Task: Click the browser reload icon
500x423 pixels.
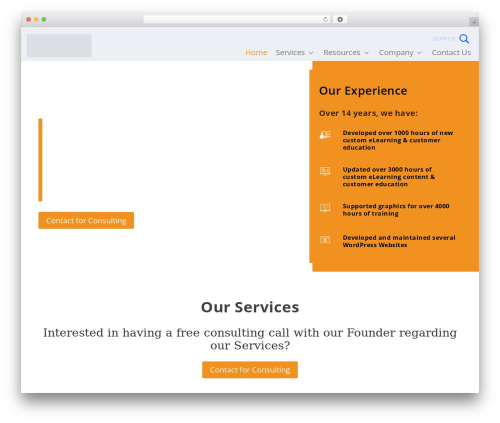Action: click(325, 20)
